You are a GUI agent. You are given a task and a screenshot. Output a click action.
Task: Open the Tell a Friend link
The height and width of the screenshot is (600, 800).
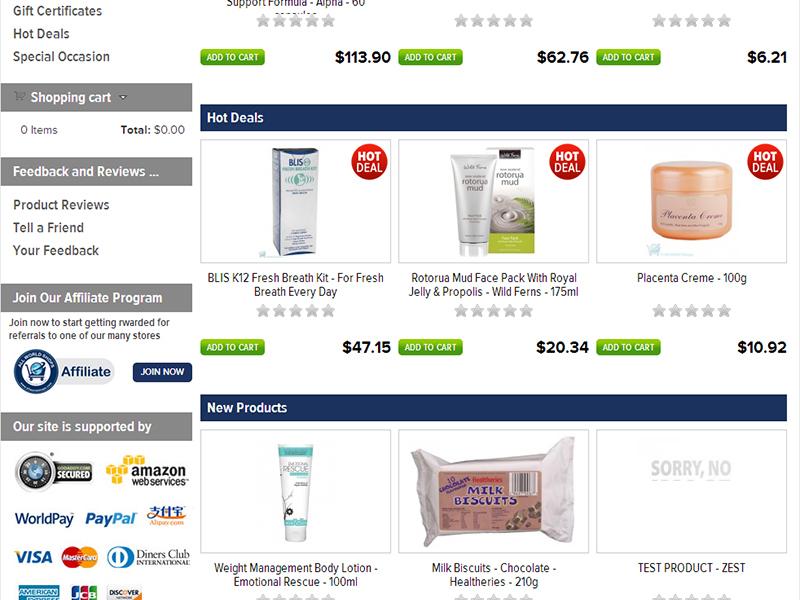coord(48,228)
